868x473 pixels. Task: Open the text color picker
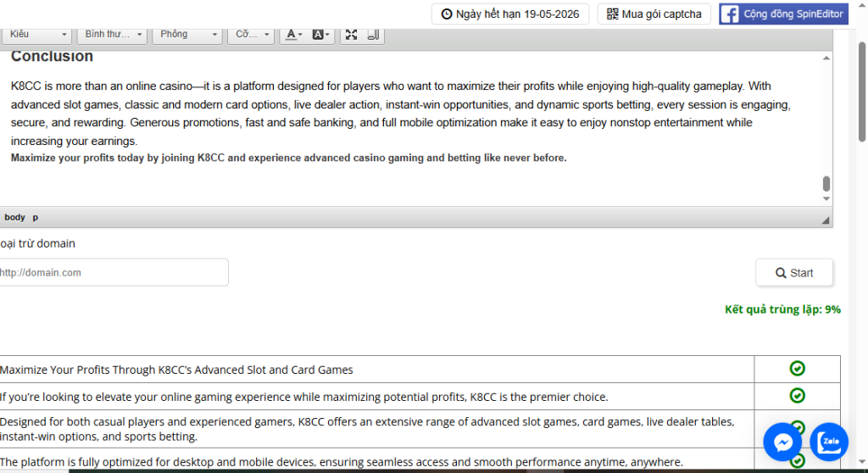tap(294, 35)
